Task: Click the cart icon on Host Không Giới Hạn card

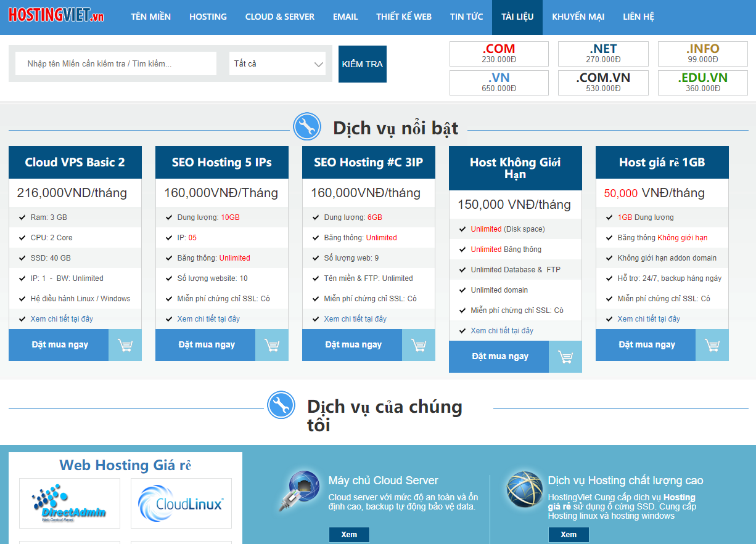Action: pyautogui.click(x=565, y=357)
